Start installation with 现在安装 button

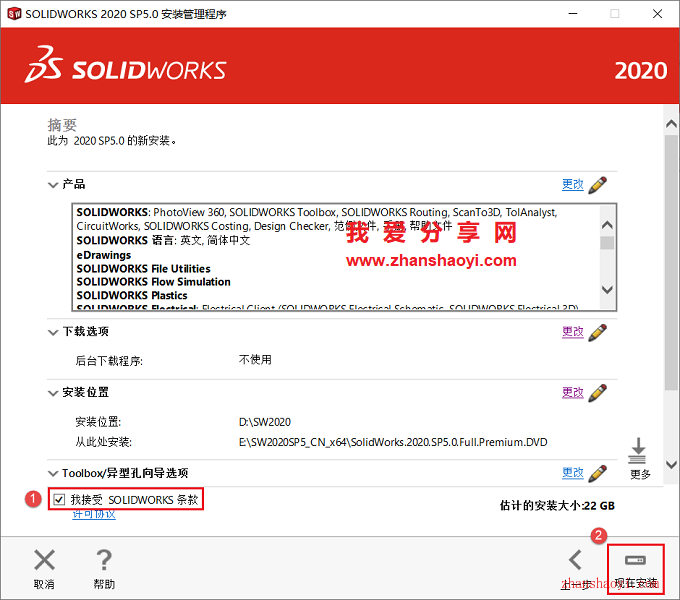click(x=635, y=569)
